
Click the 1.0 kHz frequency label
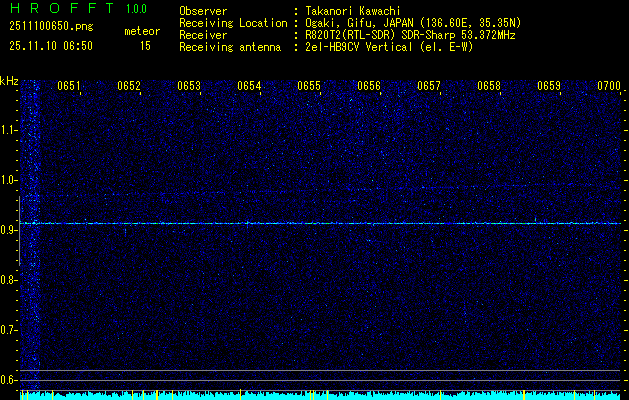pos(8,180)
